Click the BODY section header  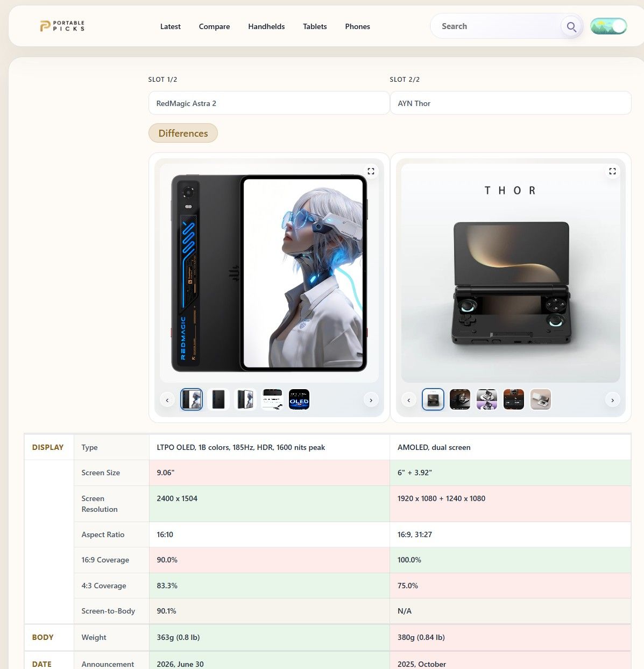(x=43, y=637)
